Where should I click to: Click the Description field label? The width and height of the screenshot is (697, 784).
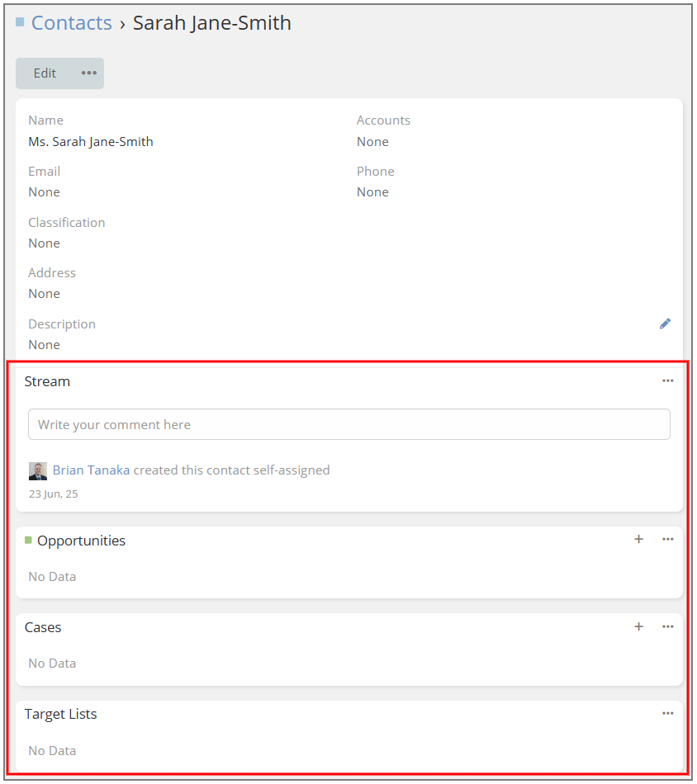pos(62,324)
